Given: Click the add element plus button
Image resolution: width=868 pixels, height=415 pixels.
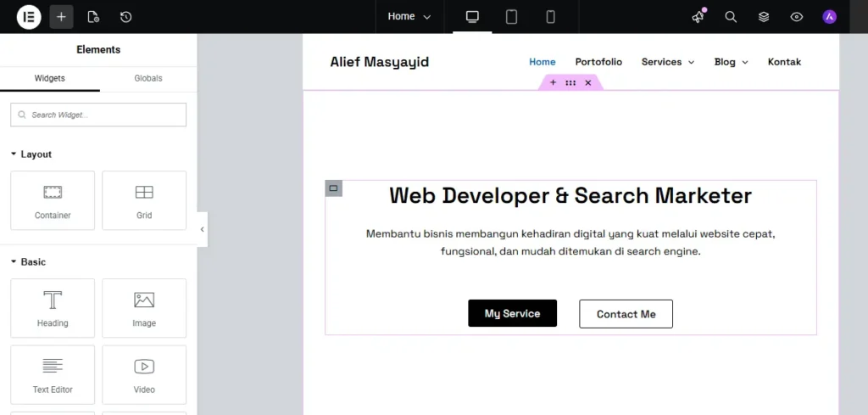Looking at the screenshot, I should coord(61,17).
